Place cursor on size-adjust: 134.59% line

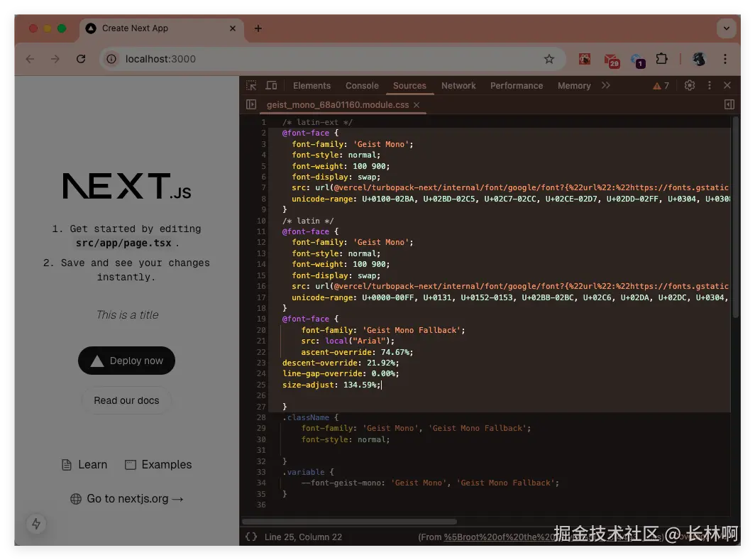331,385
